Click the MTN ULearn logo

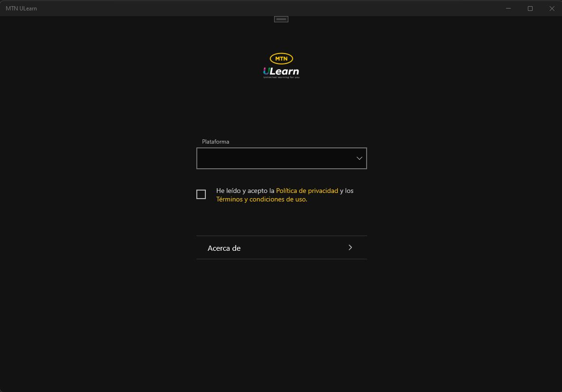(281, 65)
